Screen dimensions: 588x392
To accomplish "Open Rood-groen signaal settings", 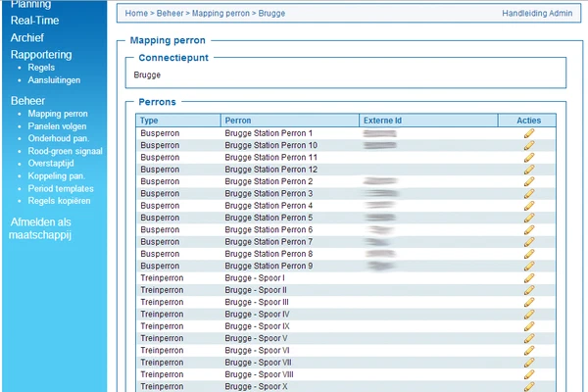I will click(66, 151).
